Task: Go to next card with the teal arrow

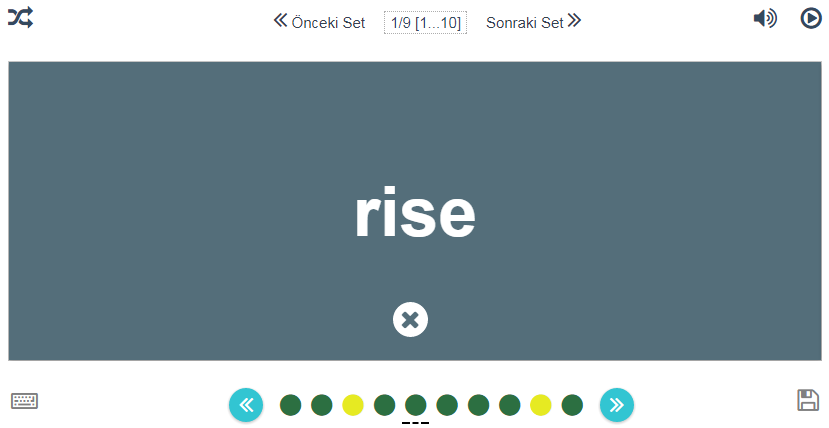Action: point(617,405)
